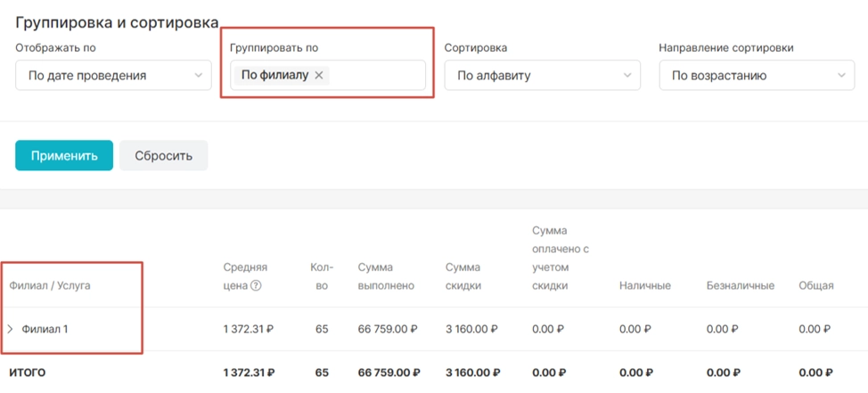Open the help icon beside 'Средняя цена'
Viewport: 868px width, 393px height.
(255, 286)
